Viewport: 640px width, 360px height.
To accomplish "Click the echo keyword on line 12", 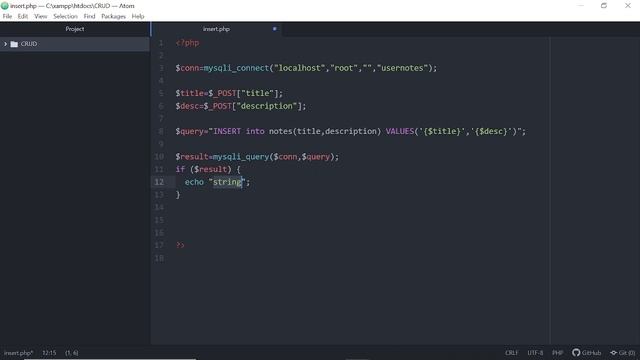I will click(194, 182).
